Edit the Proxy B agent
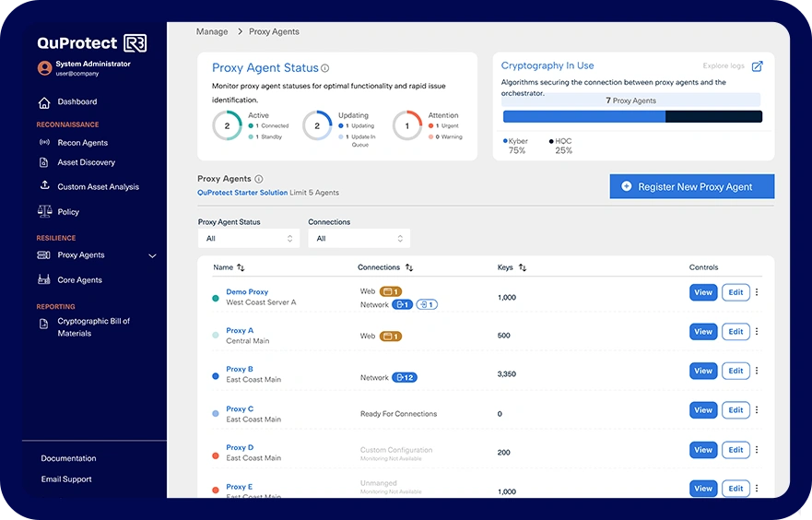 point(736,371)
